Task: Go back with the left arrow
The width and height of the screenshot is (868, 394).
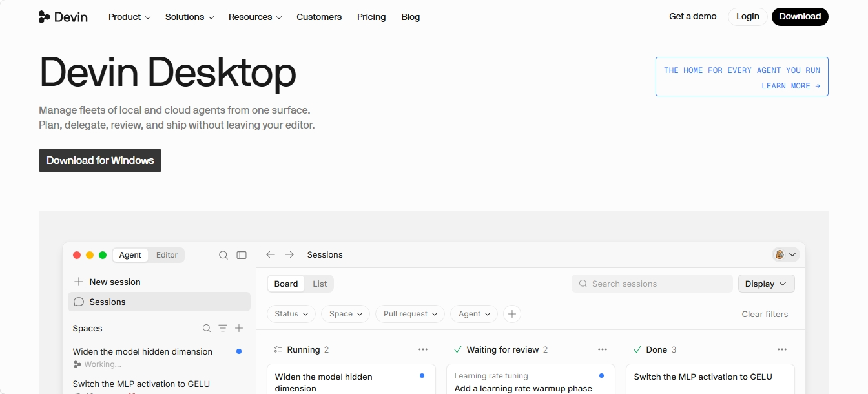Action: pos(271,254)
